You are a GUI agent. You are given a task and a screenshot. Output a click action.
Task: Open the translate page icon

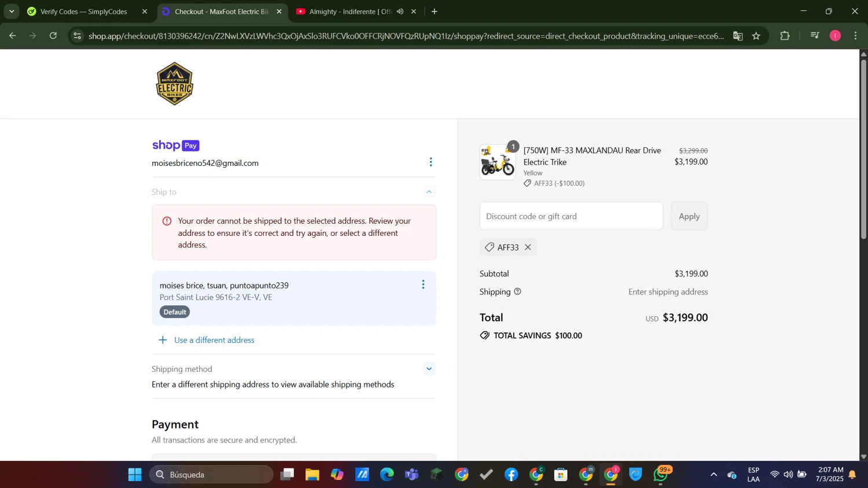point(738,36)
